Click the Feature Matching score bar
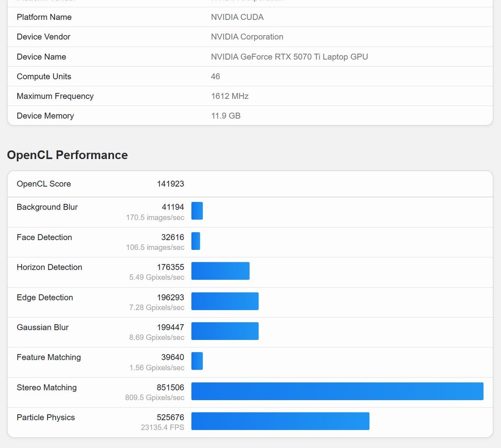This screenshot has width=501, height=448. 197,361
